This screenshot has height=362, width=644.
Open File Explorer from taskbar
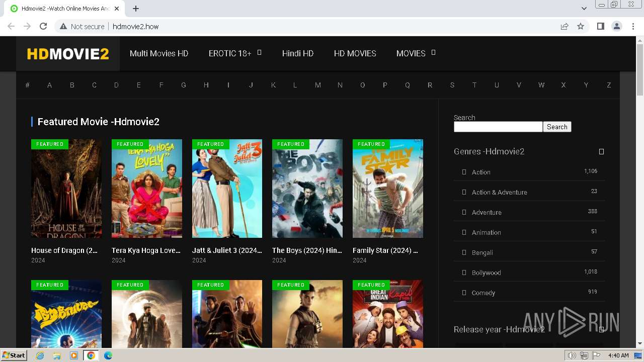pos(57,355)
